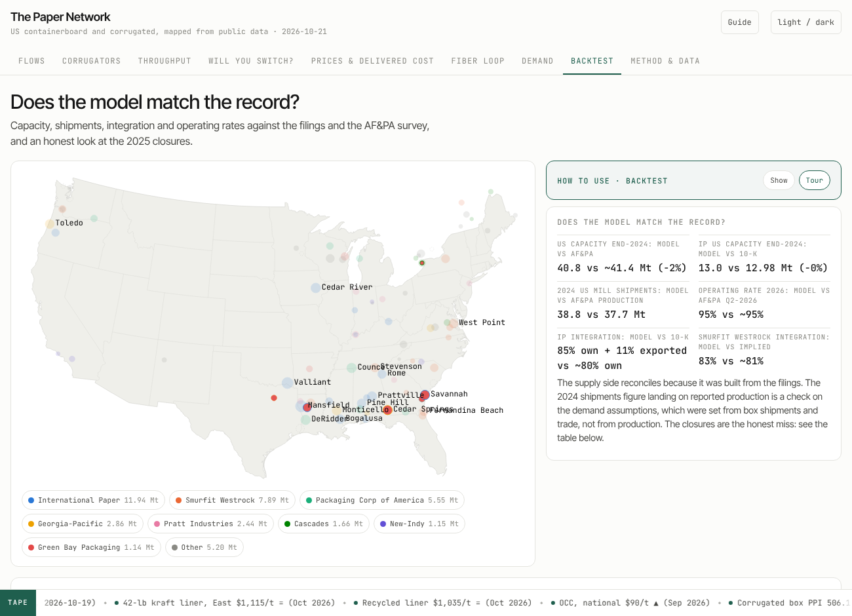
Task: Toggle the Other producers legend chip
Action: click(x=204, y=547)
